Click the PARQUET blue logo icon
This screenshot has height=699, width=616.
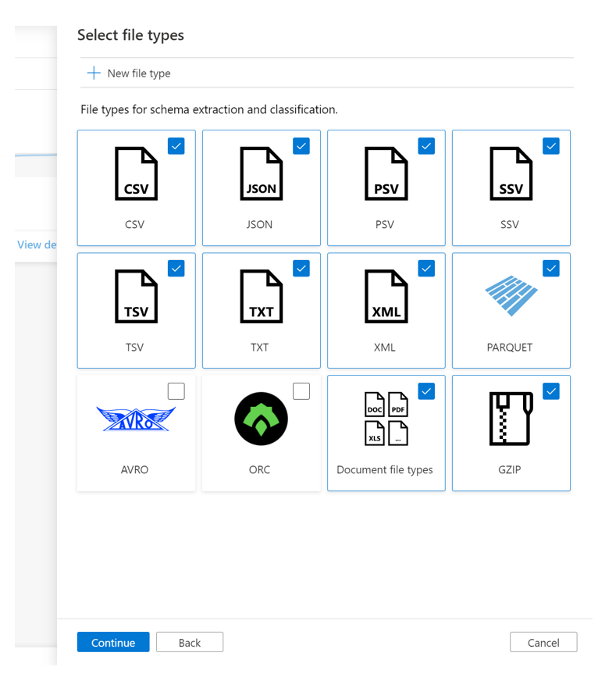tap(511, 295)
